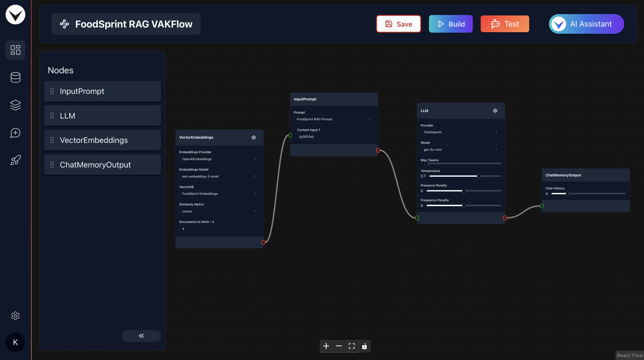Select ChatMemoryOutput in Nodes list
644x360 pixels.
[102, 165]
